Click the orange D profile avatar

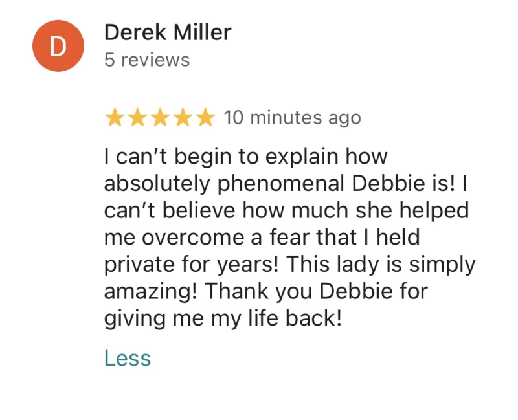tap(58, 46)
